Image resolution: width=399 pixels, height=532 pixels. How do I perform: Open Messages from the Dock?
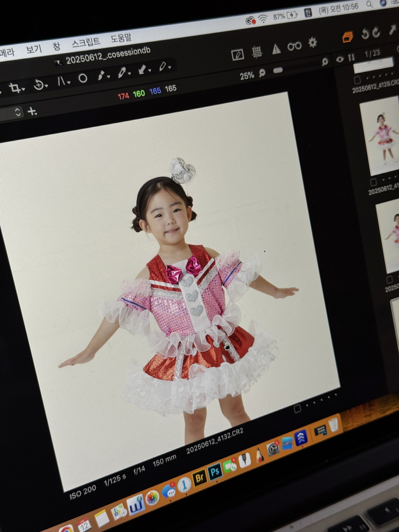click(168, 491)
